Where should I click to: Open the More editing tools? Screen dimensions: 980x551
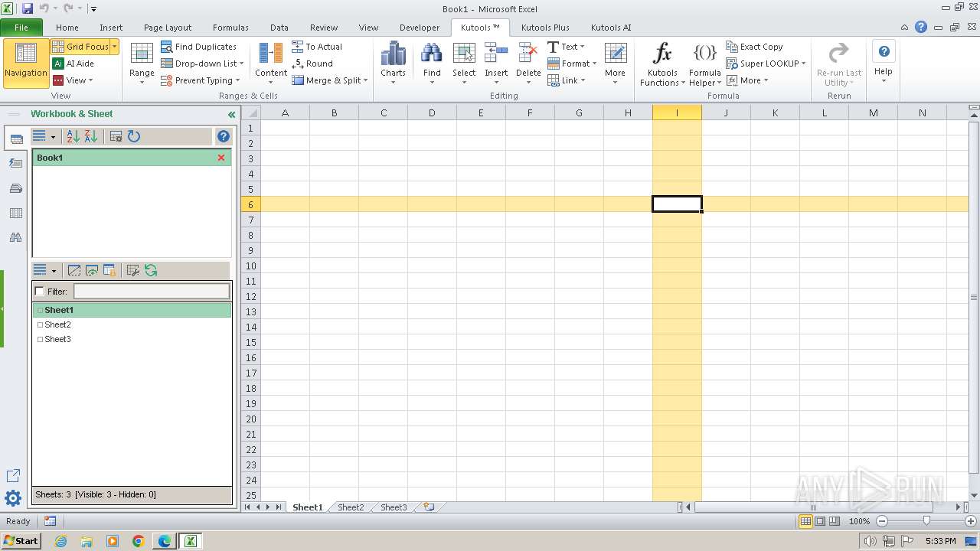click(615, 63)
